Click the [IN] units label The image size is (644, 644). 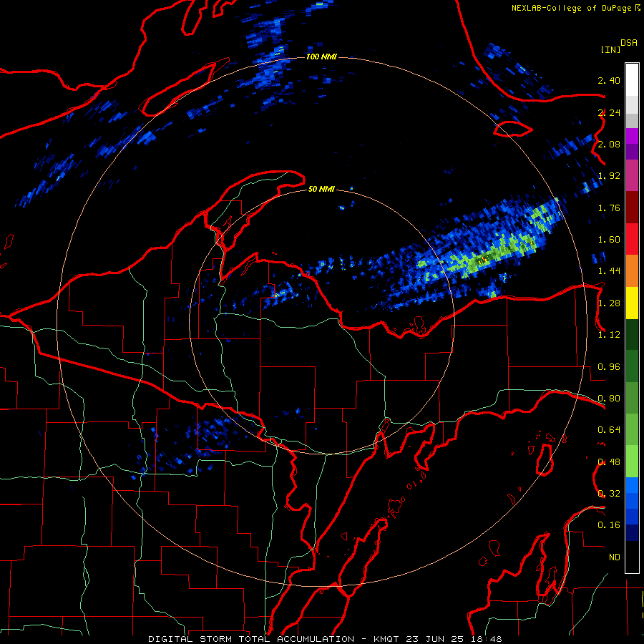(611, 49)
